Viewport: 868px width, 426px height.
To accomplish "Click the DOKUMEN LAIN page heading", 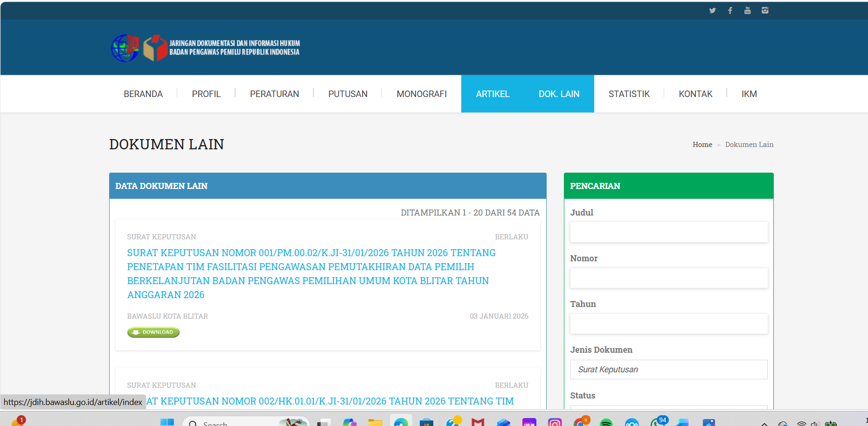I will pyautogui.click(x=167, y=145).
